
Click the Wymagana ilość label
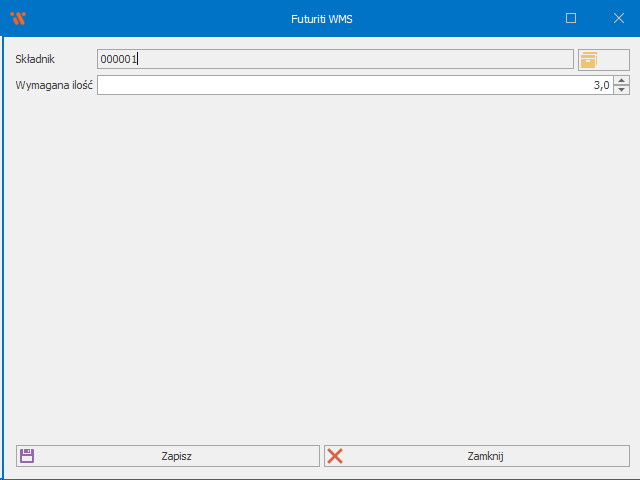coord(54,85)
